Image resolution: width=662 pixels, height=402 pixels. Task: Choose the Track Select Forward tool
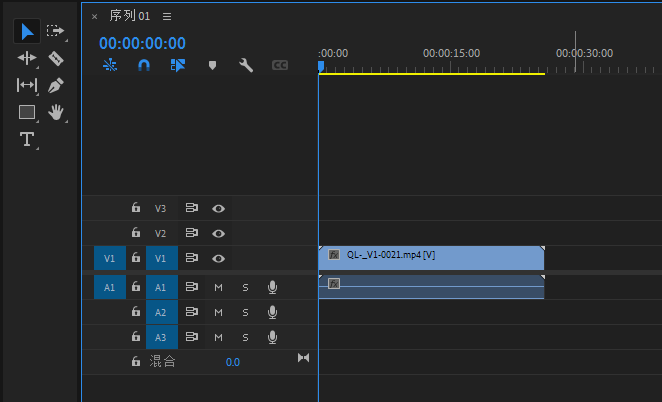[x=56, y=31]
